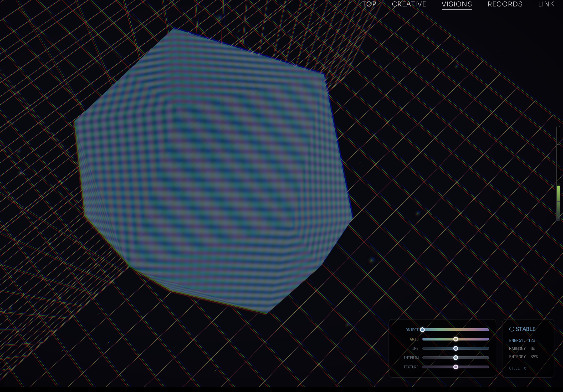The width and height of the screenshot is (563, 392).
Task: Click the TEXTURE slider label
Action: (411, 367)
